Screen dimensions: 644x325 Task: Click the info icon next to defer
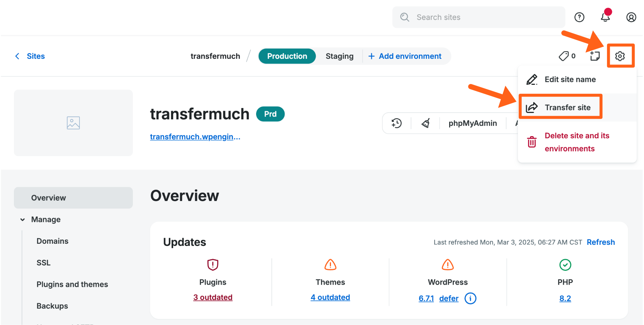[470, 298]
